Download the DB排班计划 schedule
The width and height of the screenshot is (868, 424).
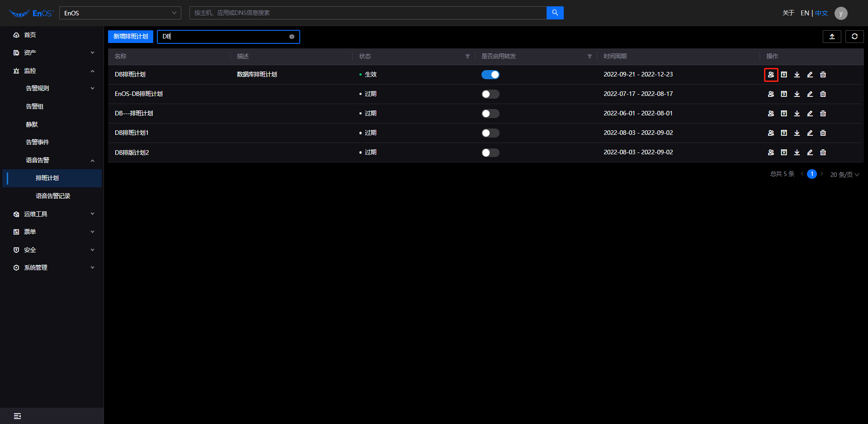pyautogui.click(x=797, y=75)
